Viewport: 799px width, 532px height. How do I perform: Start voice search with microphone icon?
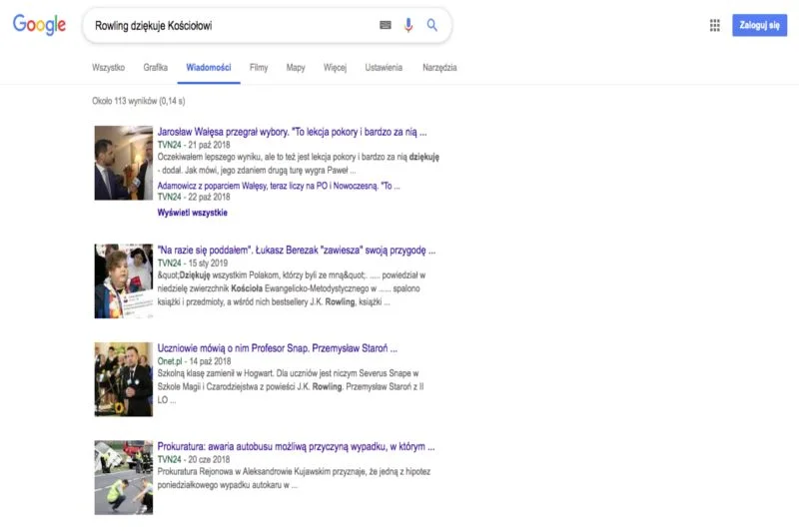408,25
